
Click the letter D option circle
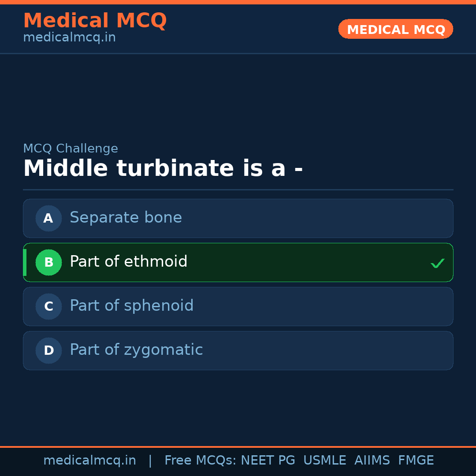click(x=48, y=350)
